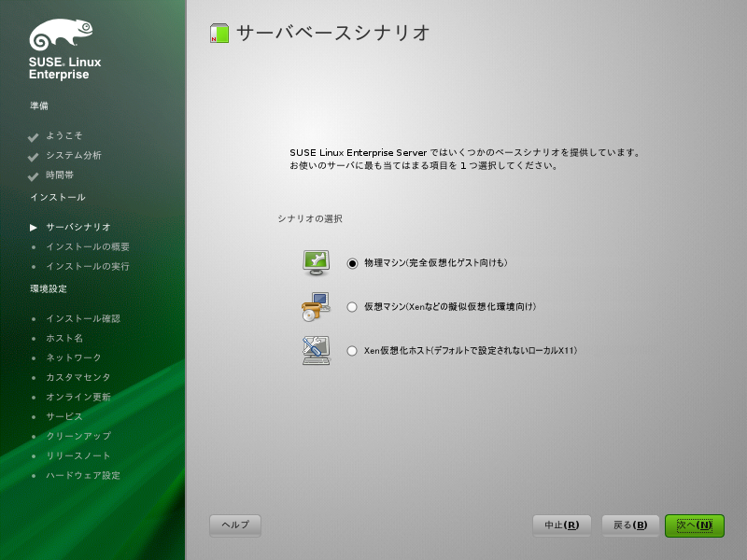Click the サーバベースシナリオ page title

point(333,34)
